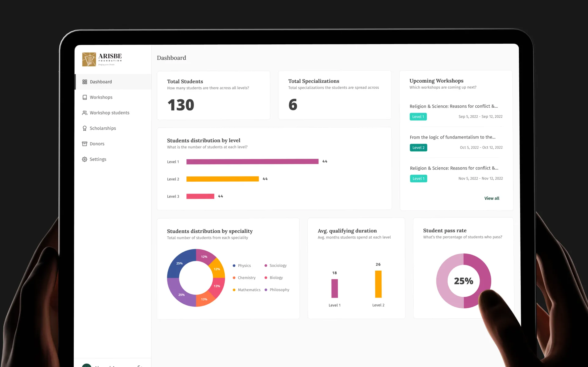The image size is (588, 367).
Task: Click the Physics legend color dot
Action: (234, 266)
